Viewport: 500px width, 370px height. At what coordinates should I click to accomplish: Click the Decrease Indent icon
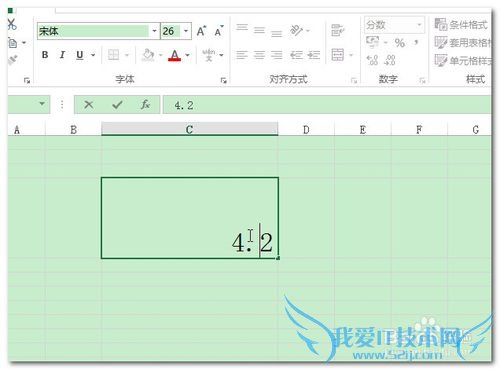pos(296,55)
